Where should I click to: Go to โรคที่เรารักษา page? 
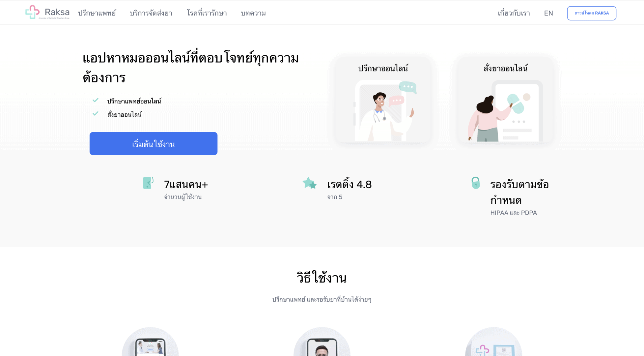207,13
